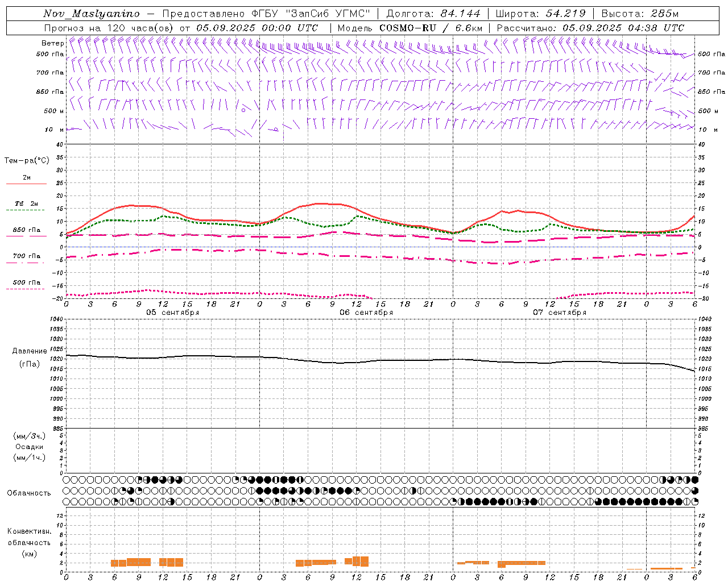Click the 1040 value on left pressure axis

[x=56, y=319]
